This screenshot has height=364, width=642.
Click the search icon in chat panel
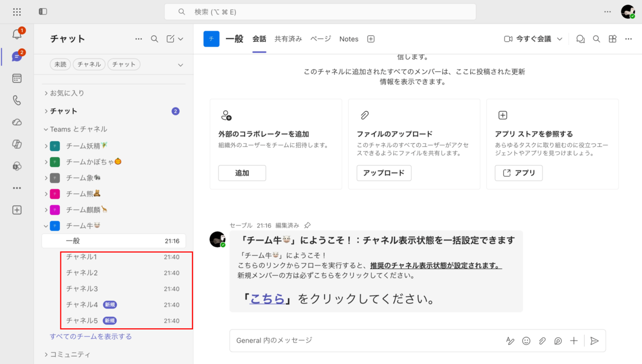coord(155,39)
